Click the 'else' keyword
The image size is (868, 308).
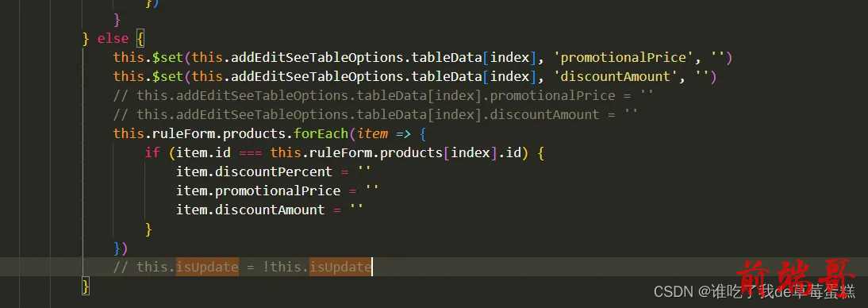click(113, 39)
